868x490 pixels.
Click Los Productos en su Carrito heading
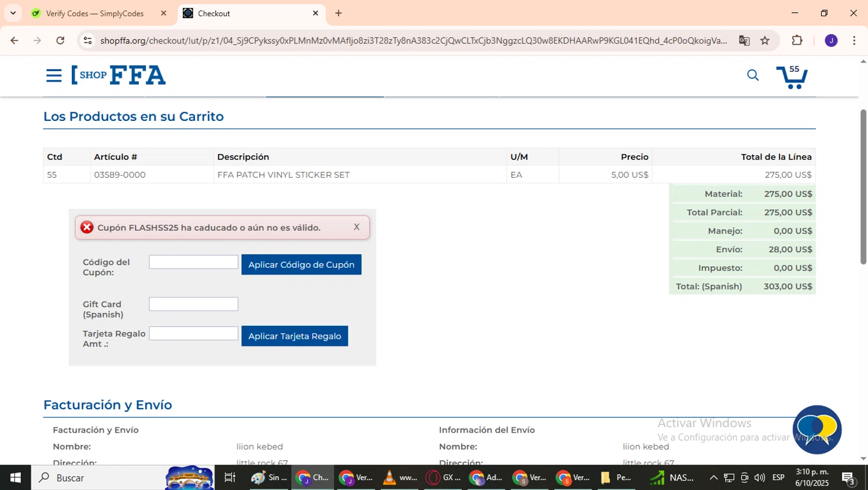click(x=134, y=116)
